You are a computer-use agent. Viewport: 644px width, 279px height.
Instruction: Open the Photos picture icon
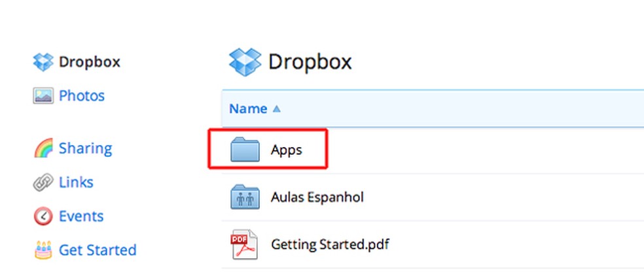43,96
